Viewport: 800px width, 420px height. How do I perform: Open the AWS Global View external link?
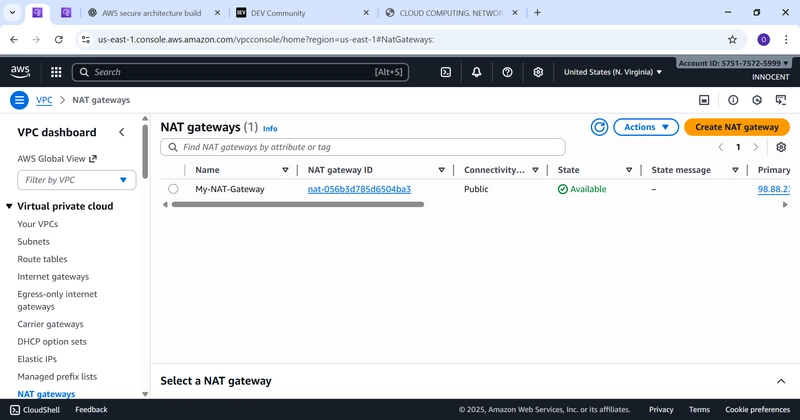point(57,159)
